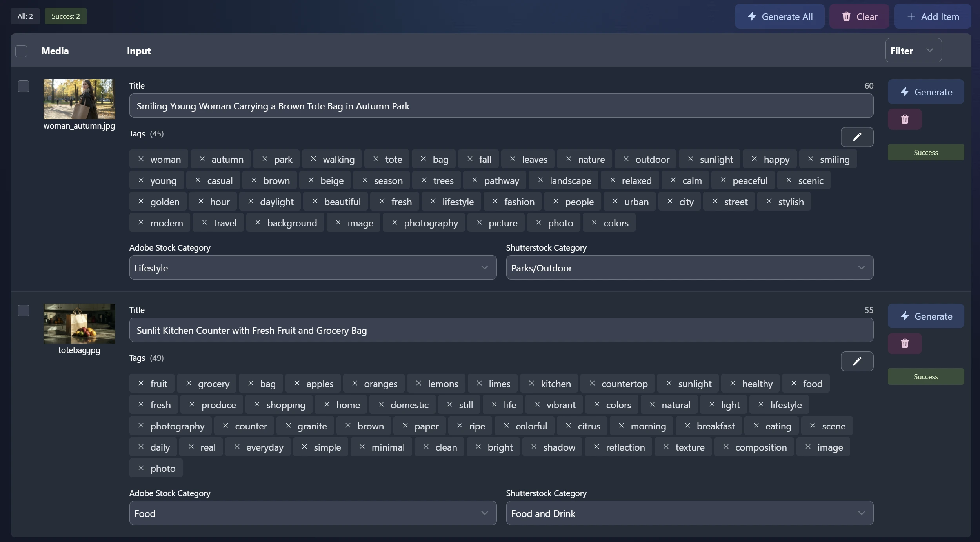
Task: Click the Generate All lightning icon
Action: (x=752, y=16)
